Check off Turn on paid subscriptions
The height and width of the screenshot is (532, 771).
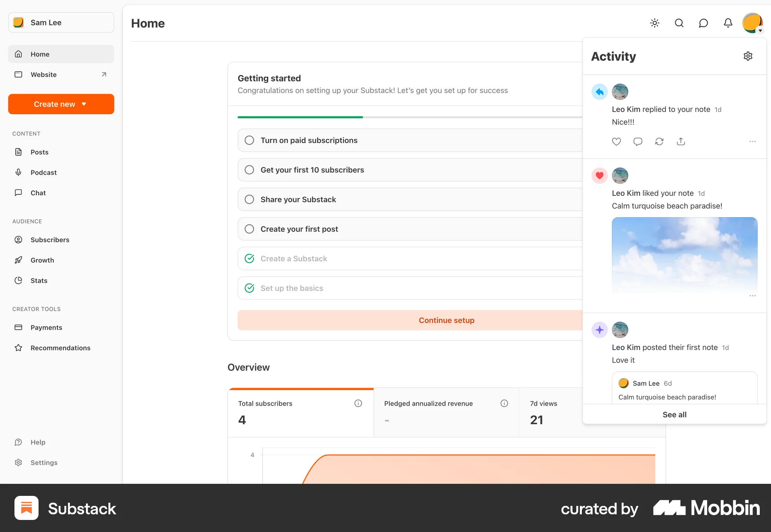249,140
